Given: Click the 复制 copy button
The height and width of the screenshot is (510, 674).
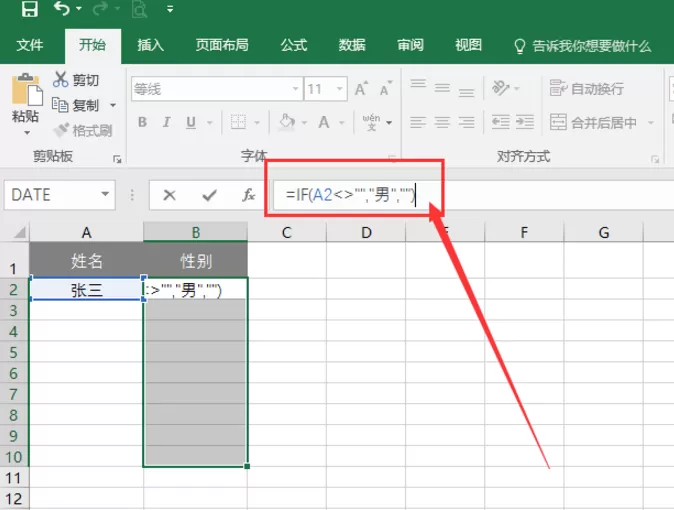Looking at the screenshot, I should pos(76,105).
